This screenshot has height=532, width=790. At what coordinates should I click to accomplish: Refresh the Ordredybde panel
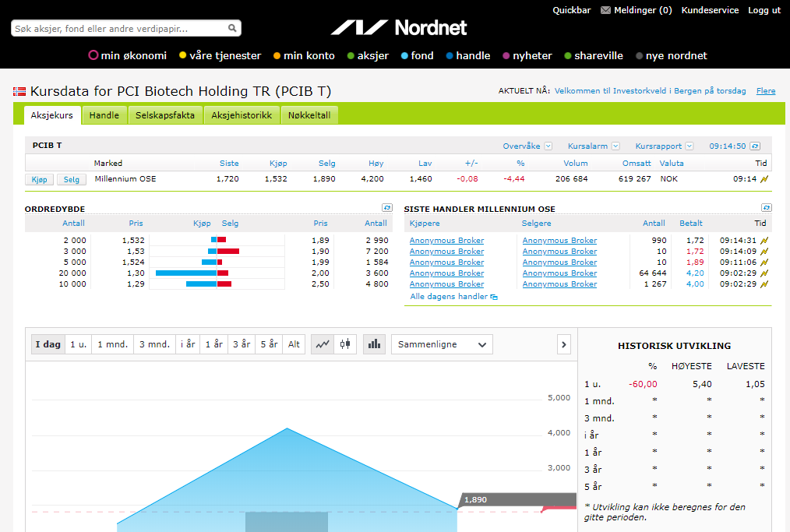(x=387, y=207)
